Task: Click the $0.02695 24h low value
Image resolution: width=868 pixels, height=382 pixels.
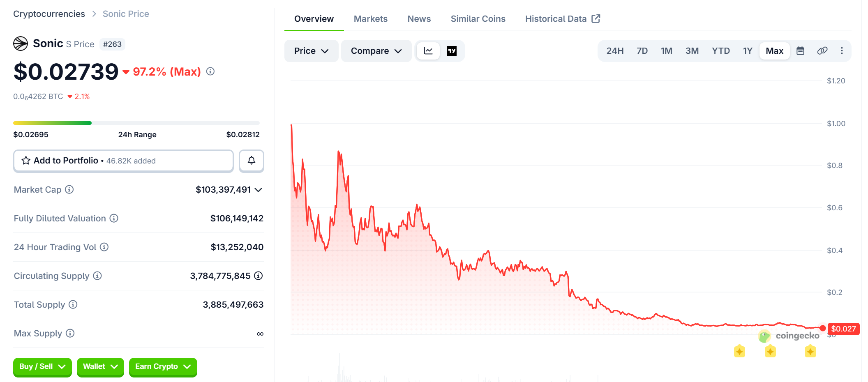Action: tap(31, 135)
